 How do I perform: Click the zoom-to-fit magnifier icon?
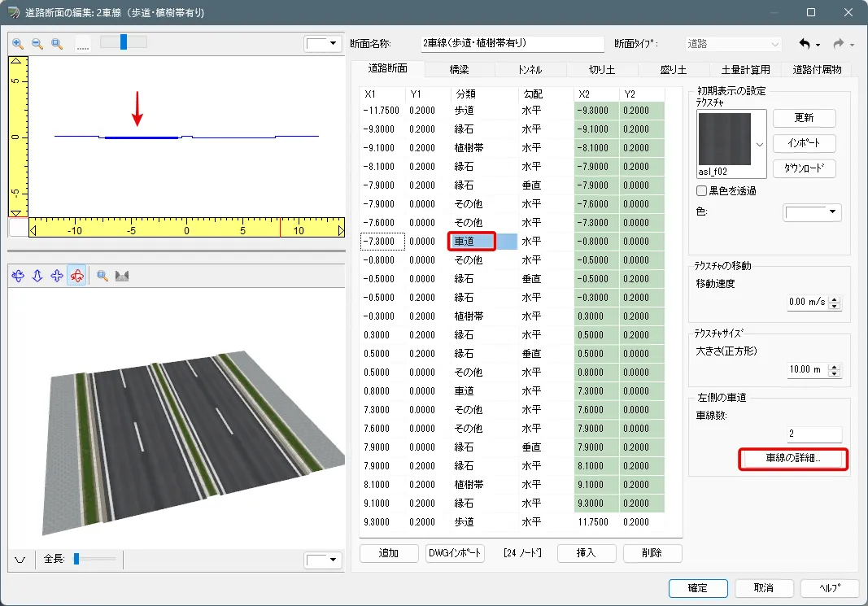(x=57, y=44)
